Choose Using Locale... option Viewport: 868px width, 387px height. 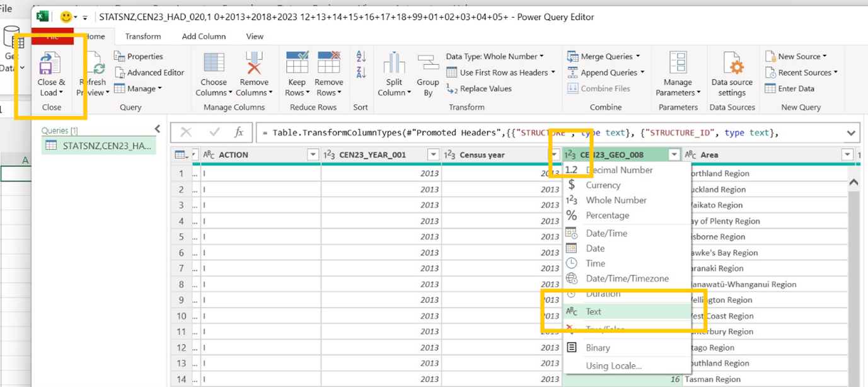point(613,366)
